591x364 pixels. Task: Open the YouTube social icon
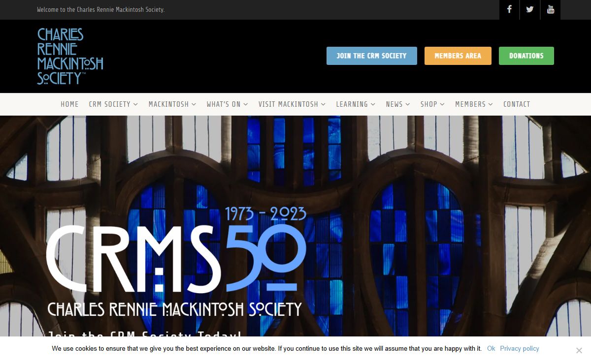(551, 9)
